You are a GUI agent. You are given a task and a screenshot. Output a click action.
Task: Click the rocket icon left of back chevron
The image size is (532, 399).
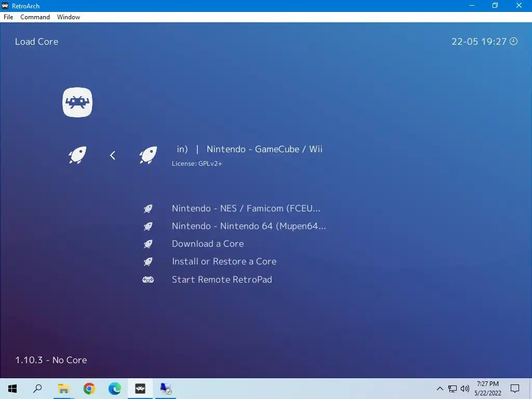tap(77, 155)
